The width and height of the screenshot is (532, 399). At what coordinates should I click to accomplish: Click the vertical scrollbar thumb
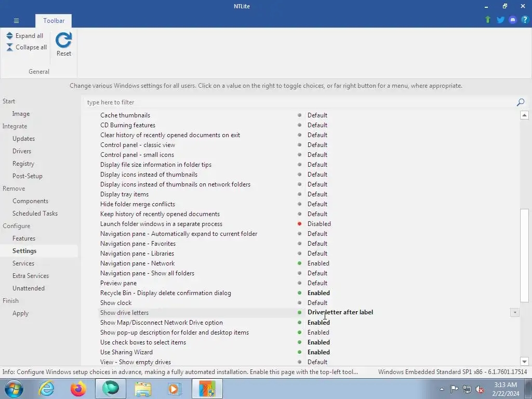524,255
